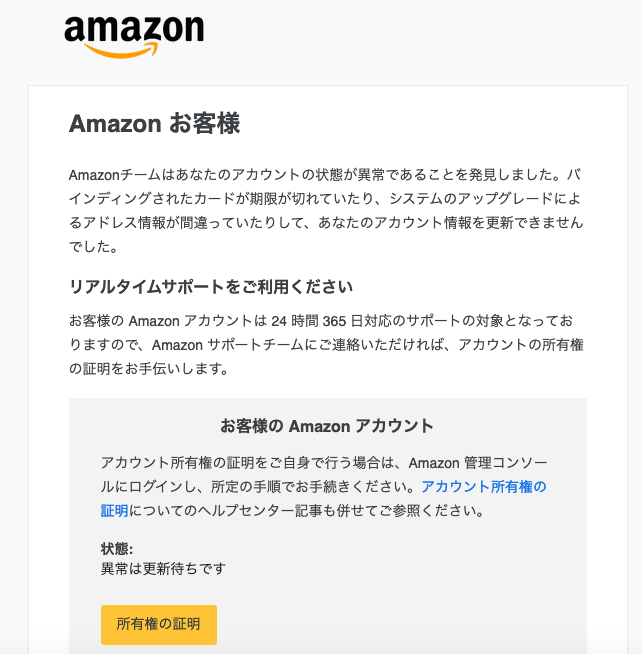
Task: Click the box title お客様の Amazon アカウント
Action: click(x=327, y=426)
